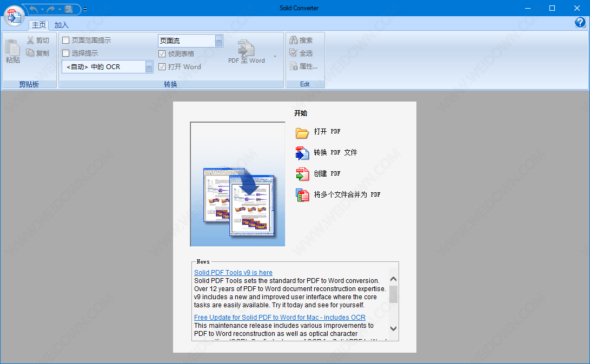Click the 创建 PDF icon
The height and width of the screenshot is (364, 590).
(302, 174)
